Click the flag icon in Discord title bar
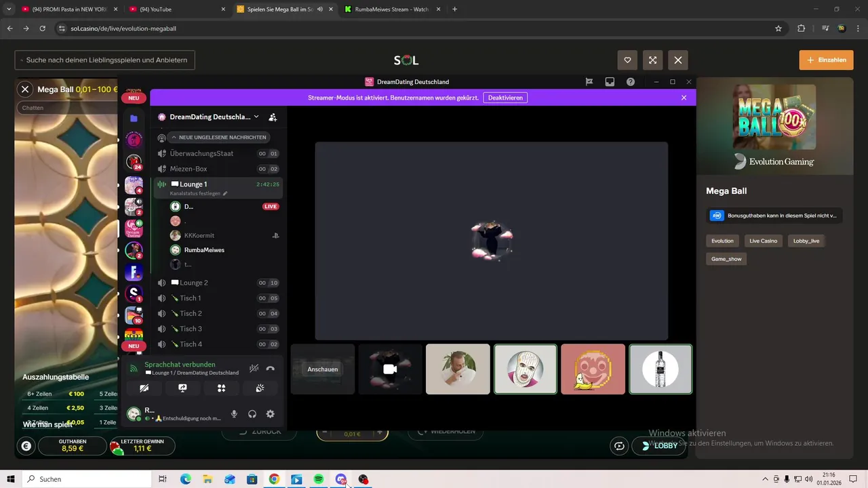This screenshot has width=868, height=488. [589, 81]
